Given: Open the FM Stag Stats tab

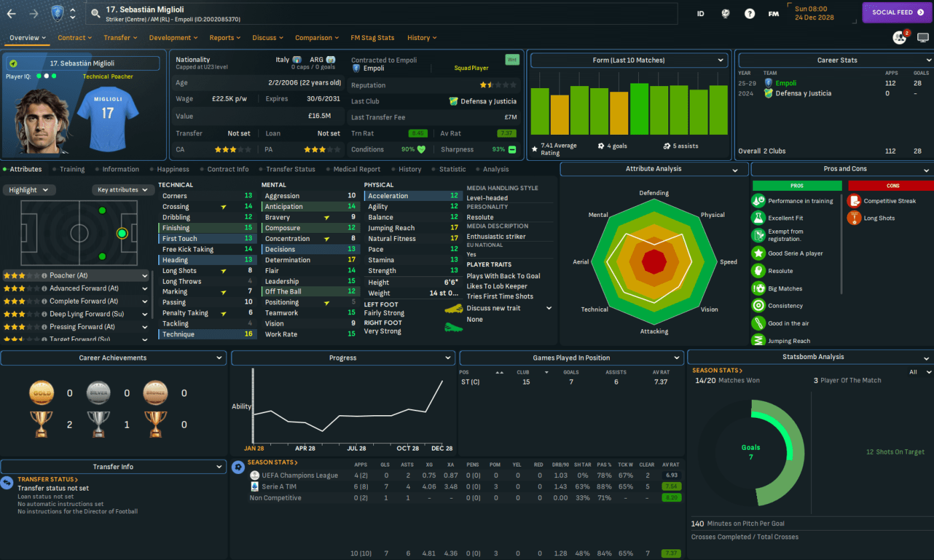Looking at the screenshot, I should click(x=372, y=38).
